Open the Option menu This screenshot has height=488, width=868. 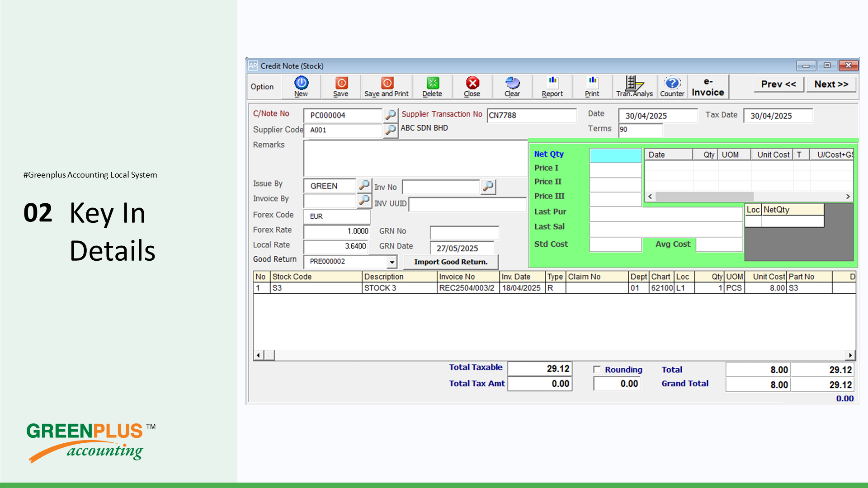coord(262,87)
